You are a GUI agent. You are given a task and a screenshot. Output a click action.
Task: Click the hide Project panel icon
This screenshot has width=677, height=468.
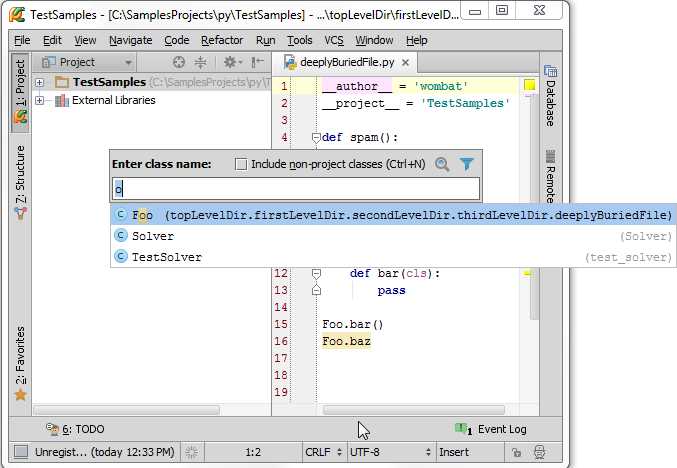(257, 63)
